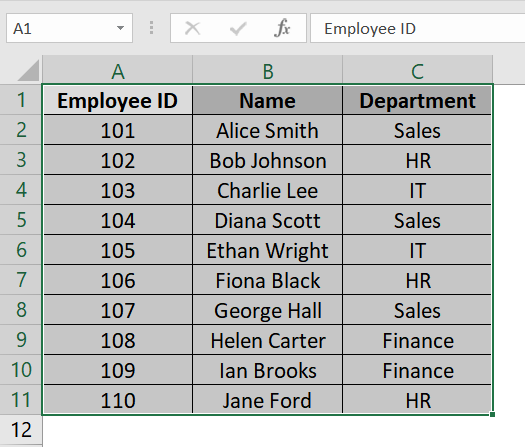Select Charlie Lee's IT department cell
The height and width of the screenshot is (447, 525).
417,190
